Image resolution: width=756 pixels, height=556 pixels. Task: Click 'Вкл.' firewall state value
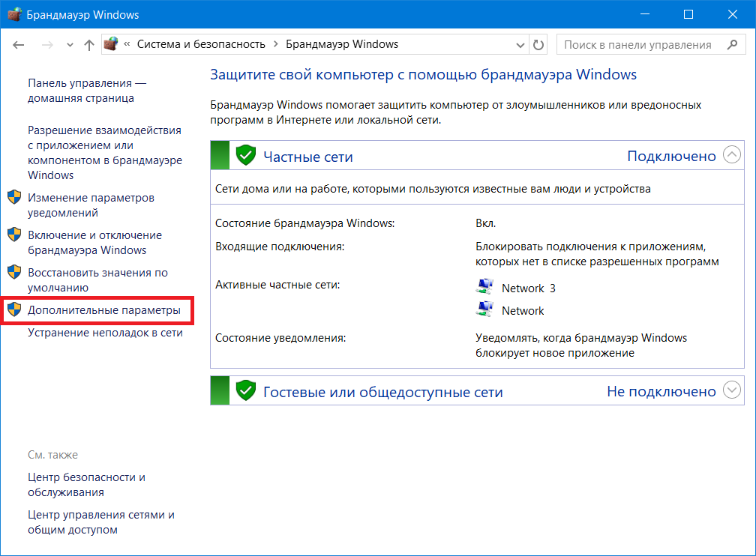(x=485, y=223)
